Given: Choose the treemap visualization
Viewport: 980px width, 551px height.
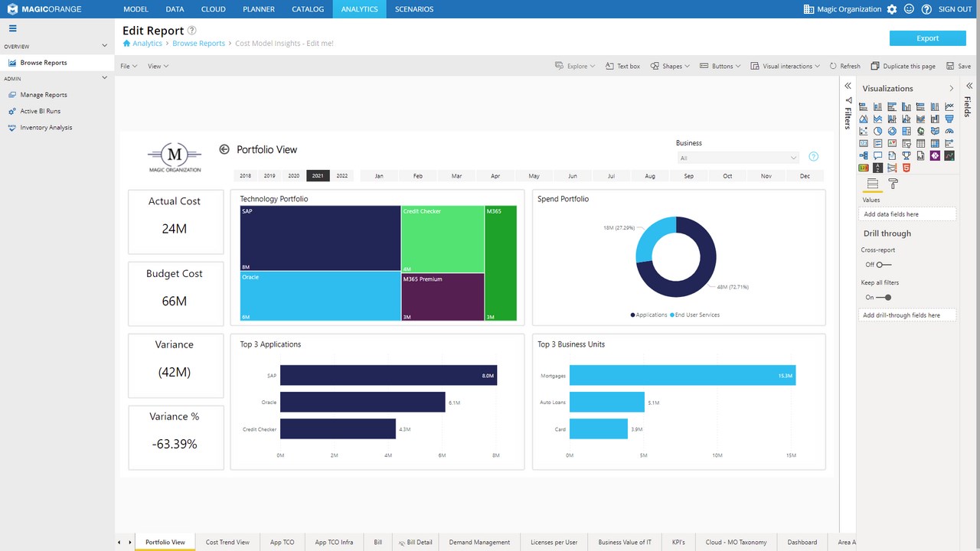Looking at the screenshot, I should pos(906,131).
